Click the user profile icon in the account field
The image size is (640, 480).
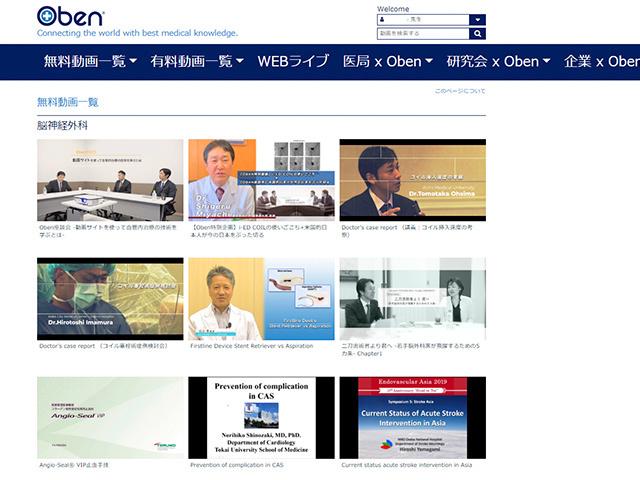383,19
